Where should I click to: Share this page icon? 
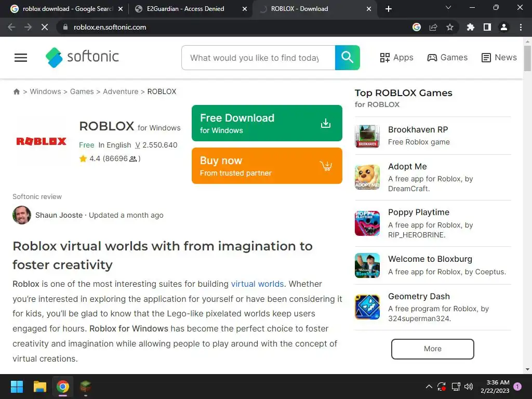tap(433, 27)
